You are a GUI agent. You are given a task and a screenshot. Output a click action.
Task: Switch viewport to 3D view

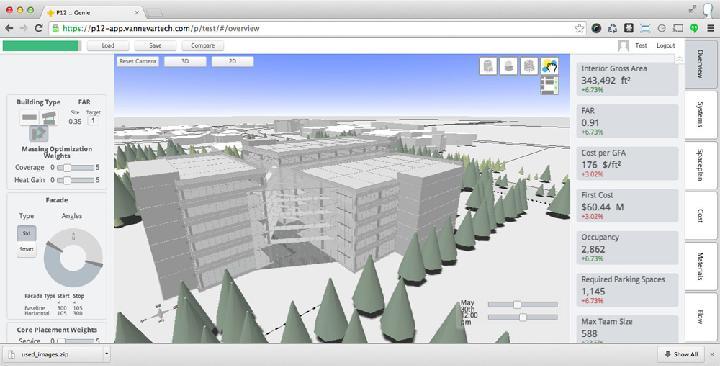tap(185, 61)
